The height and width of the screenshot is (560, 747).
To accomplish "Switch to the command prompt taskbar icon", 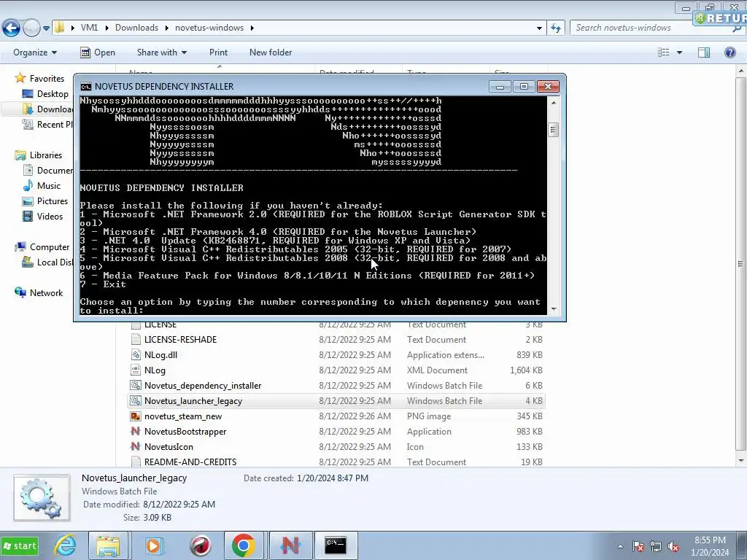I will coord(336,545).
